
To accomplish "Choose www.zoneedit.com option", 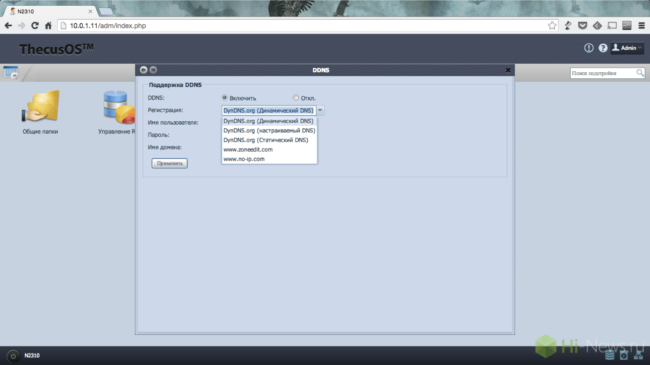I will click(x=269, y=149).
